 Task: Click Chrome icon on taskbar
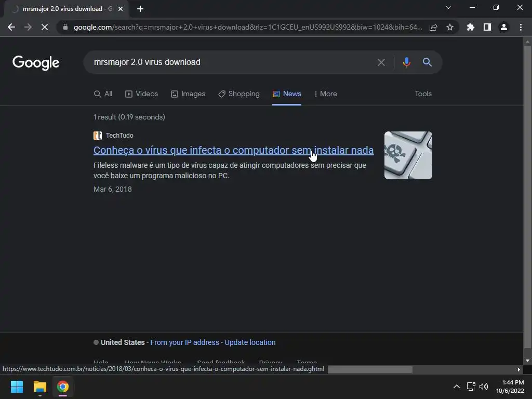coord(63,387)
